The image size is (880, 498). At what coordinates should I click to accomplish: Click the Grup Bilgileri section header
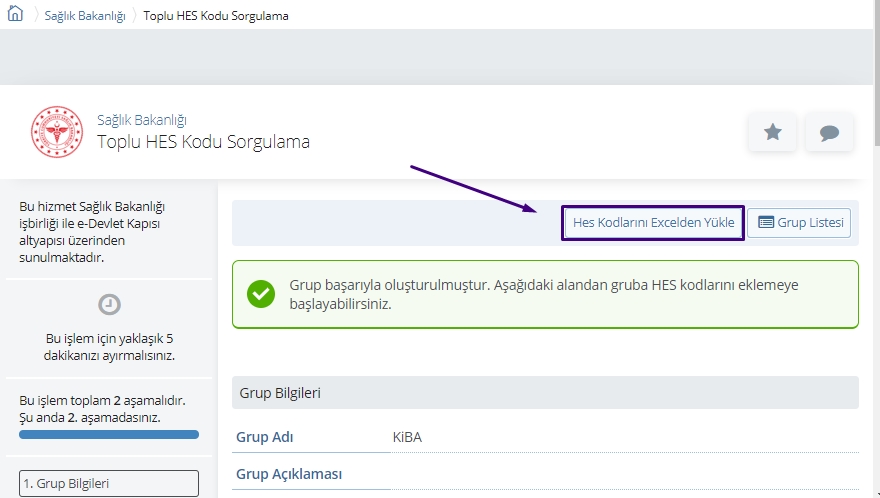click(x=545, y=392)
